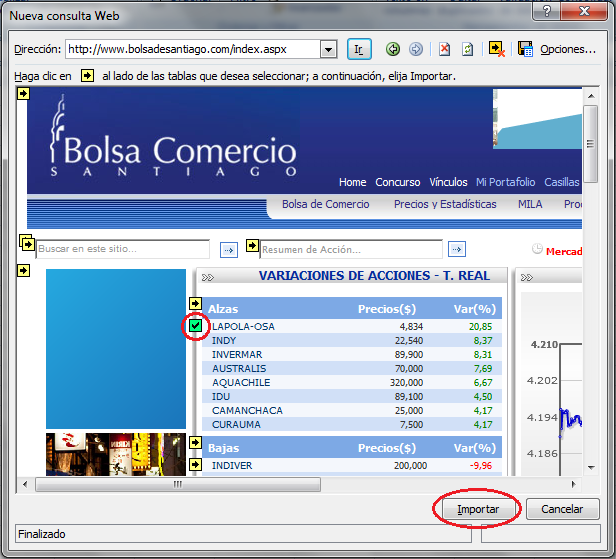Click the CAMANCHACA stock row
Viewport: 616px width, 559px height.
tap(352, 411)
